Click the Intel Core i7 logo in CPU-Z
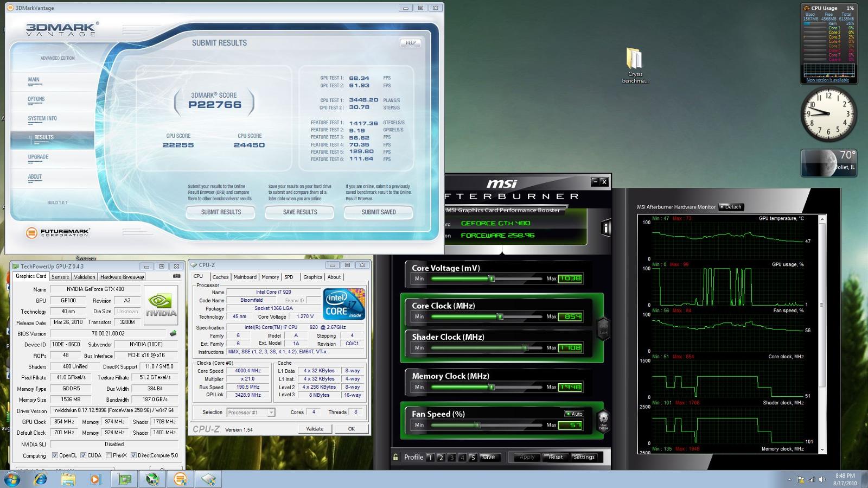The width and height of the screenshot is (868, 488). [344, 304]
